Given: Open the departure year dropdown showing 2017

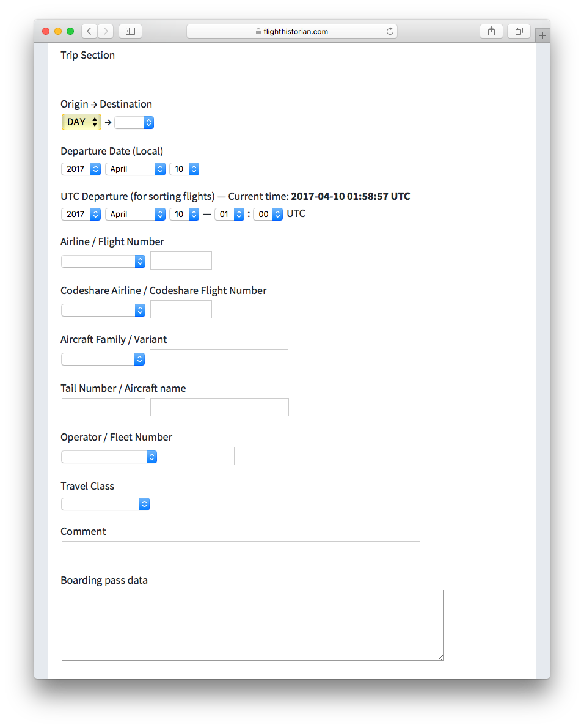Looking at the screenshot, I should click(81, 169).
